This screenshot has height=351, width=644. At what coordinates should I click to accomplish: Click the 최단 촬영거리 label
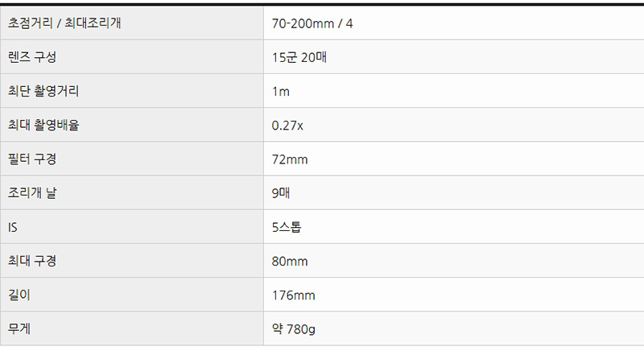(x=43, y=91)
